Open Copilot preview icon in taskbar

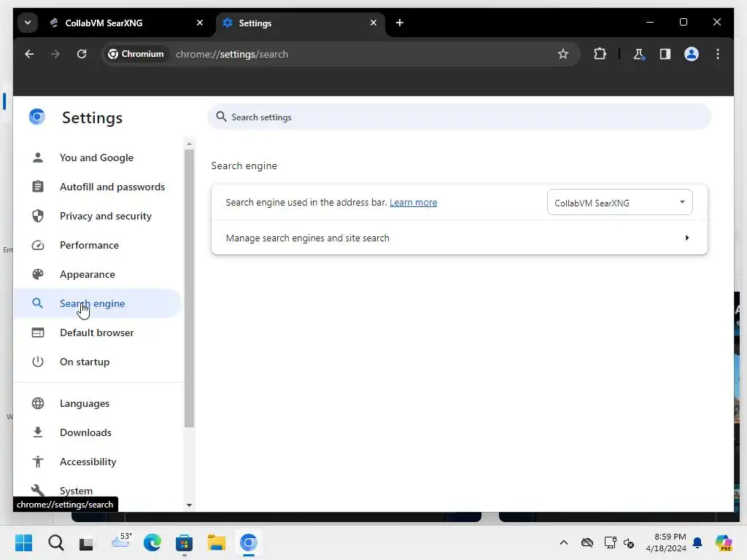coord(724,542)
